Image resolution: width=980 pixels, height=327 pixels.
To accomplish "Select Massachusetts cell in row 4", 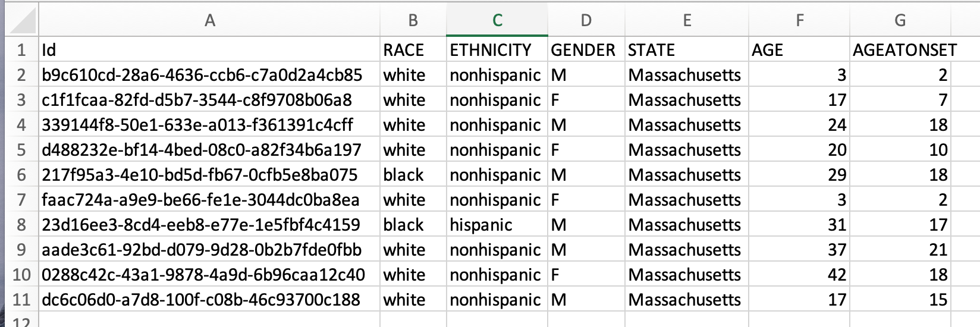I will (x=687, y=124).
